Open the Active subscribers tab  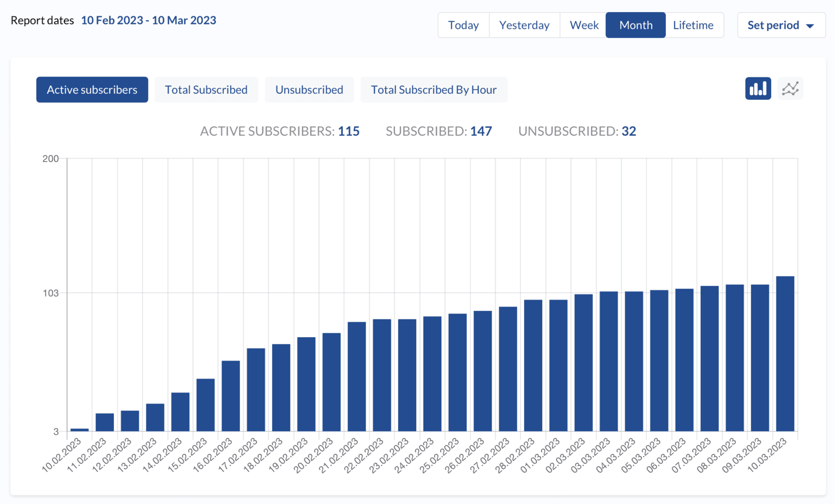(x=92, y=89)
